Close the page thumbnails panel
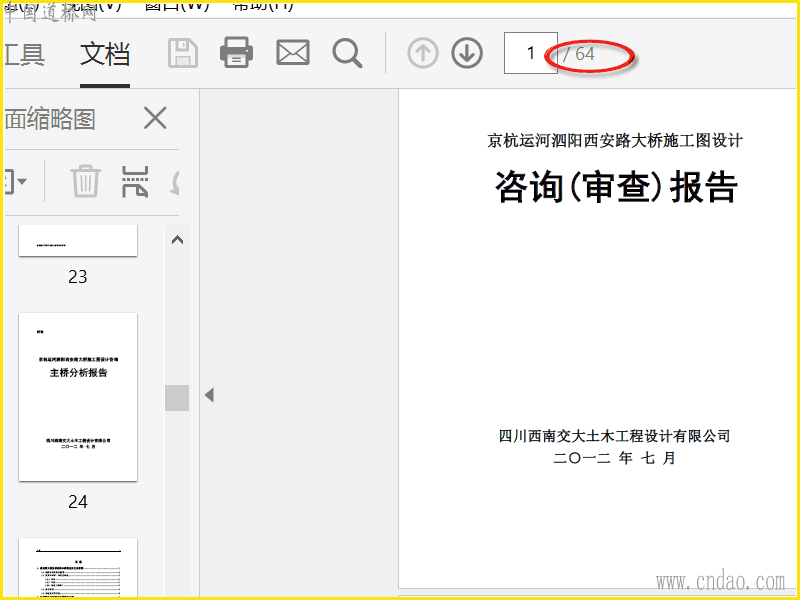800x600 pixels. [155, 118]
